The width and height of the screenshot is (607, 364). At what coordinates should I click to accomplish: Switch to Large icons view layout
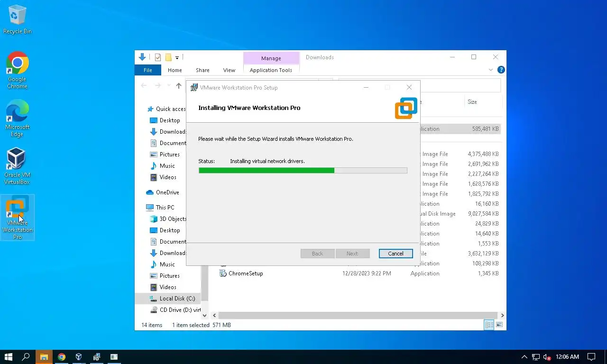[499, 325]
